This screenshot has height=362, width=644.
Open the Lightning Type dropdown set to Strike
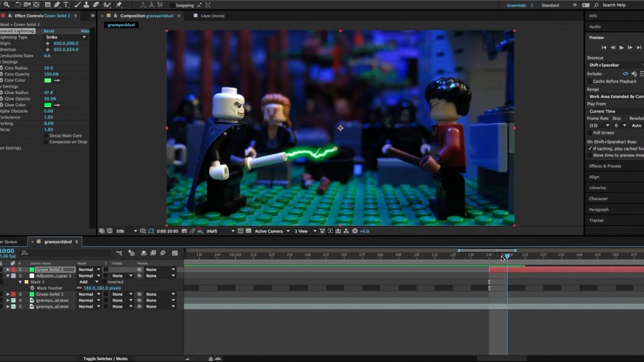tap(66, 37)
